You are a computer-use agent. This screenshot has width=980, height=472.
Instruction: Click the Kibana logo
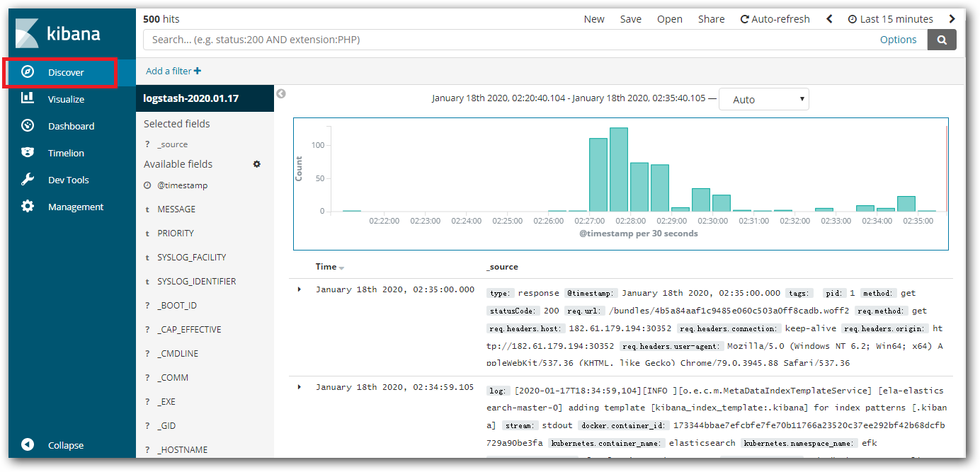pyautogui.click(x=58, y=33)
